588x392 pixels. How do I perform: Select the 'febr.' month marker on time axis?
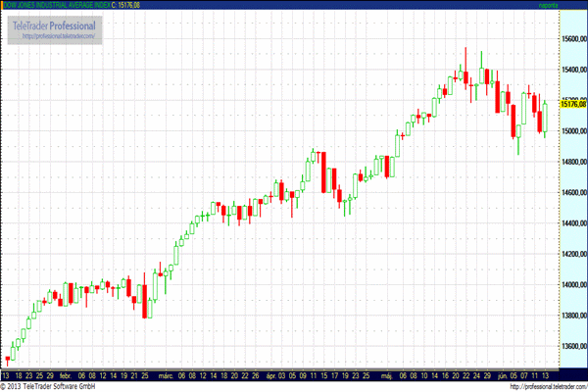[x=65, y=375]
